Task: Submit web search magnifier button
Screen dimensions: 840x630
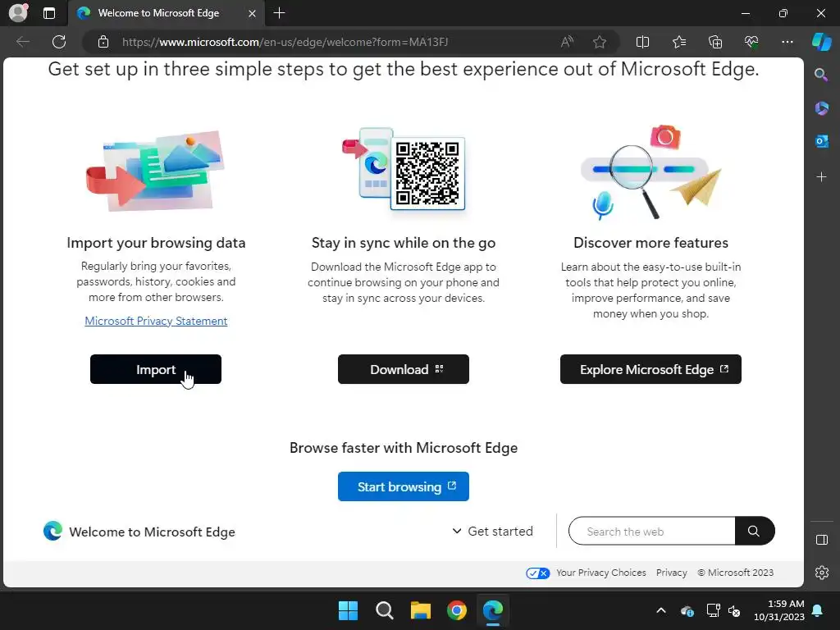Action: click(755, 531)
